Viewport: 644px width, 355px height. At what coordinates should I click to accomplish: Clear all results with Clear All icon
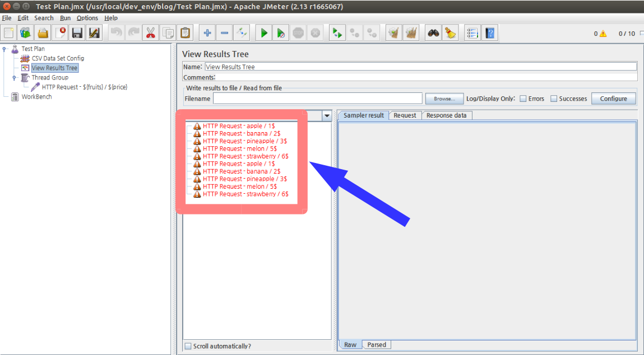pos(411,33)
